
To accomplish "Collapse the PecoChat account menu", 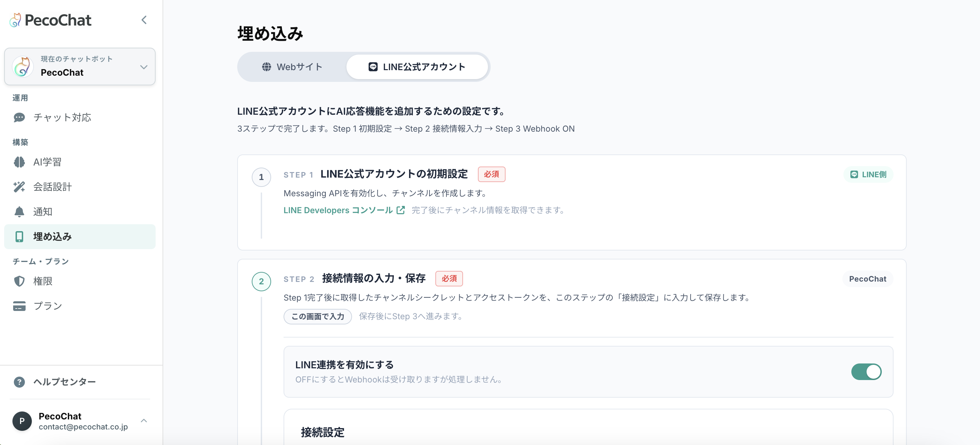I will tap(144, 421).
